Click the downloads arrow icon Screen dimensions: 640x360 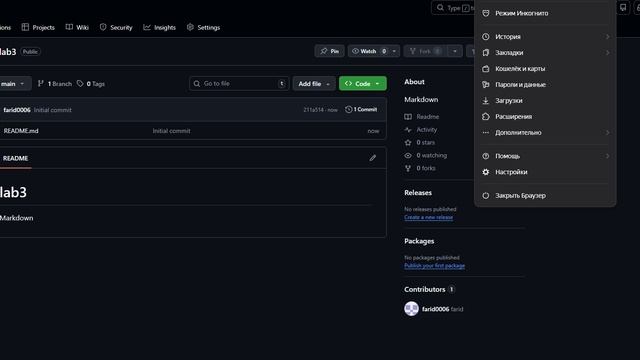[x=486, y=100]
